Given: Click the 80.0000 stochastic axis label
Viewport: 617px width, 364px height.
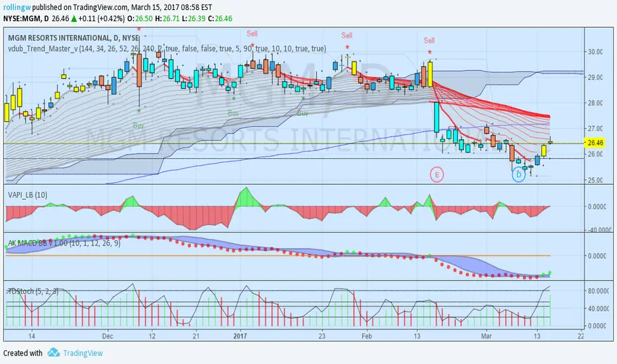Looking at the screenshot, I should click(x=598, y=291).
